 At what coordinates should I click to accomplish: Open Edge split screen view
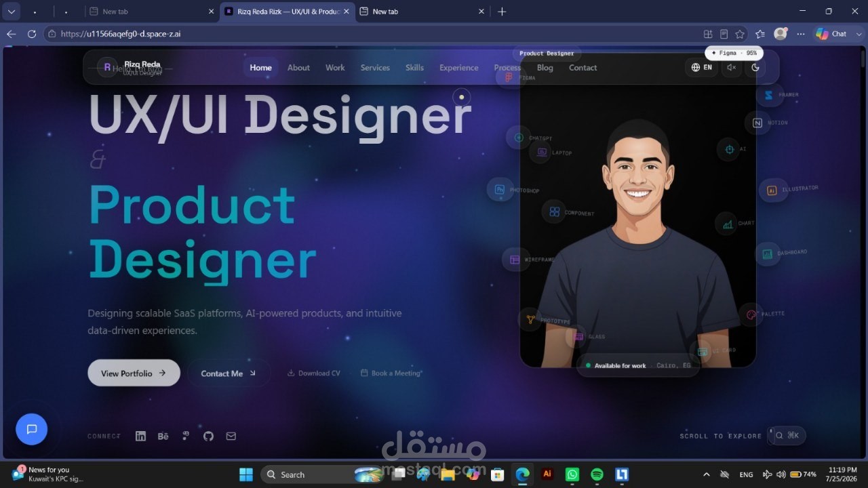[x=708, y=34]
